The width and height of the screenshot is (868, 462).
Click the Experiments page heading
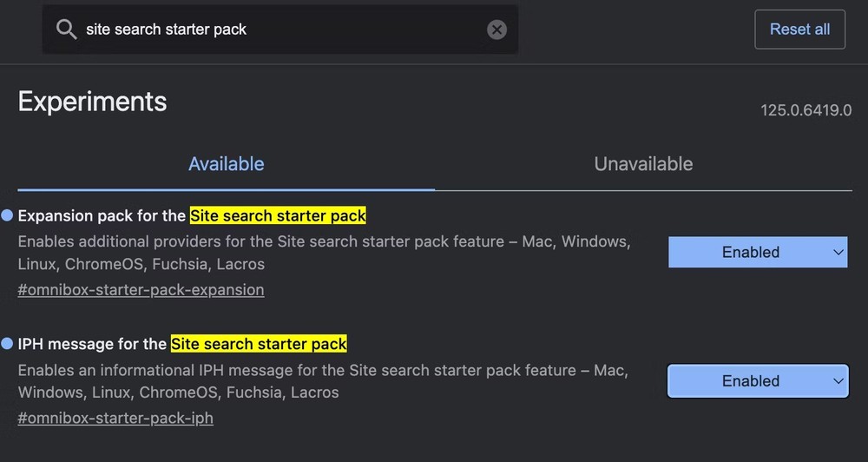(x=92, y=102)
